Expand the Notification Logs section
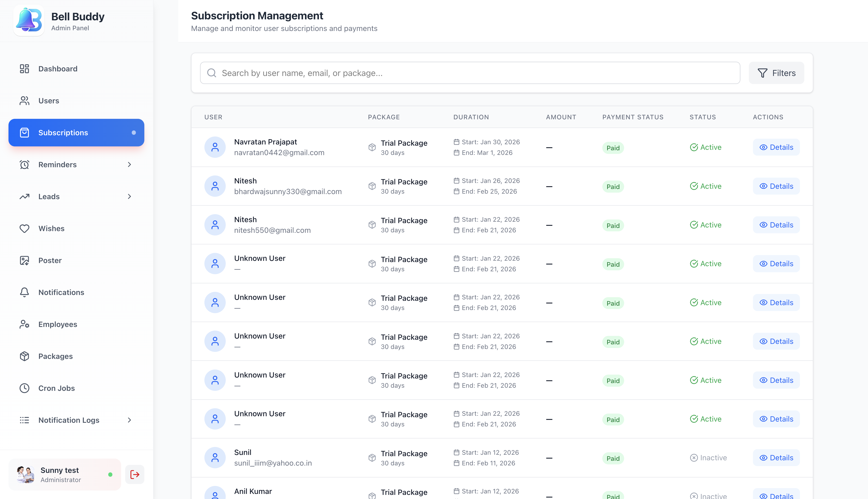Viewport: 868px width, 499px height. [x=129, y=420]
